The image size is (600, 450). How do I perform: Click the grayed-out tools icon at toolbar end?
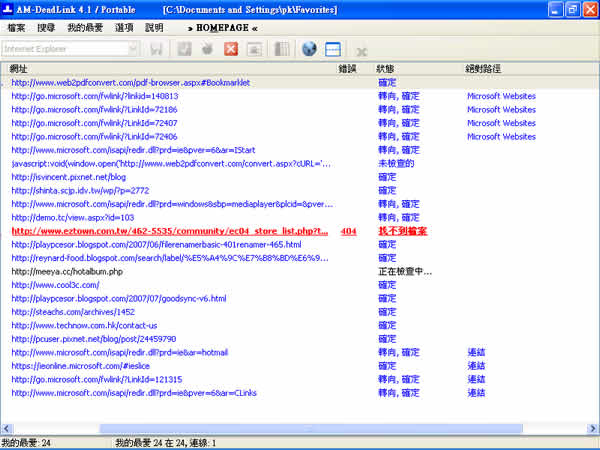[x=361, y=49]
